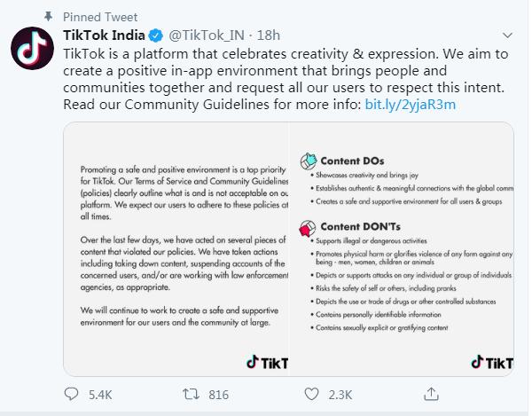Click the reply speech bubble icon
The image size is (532, 416).
pyautogui.click(x=75, y=393)
